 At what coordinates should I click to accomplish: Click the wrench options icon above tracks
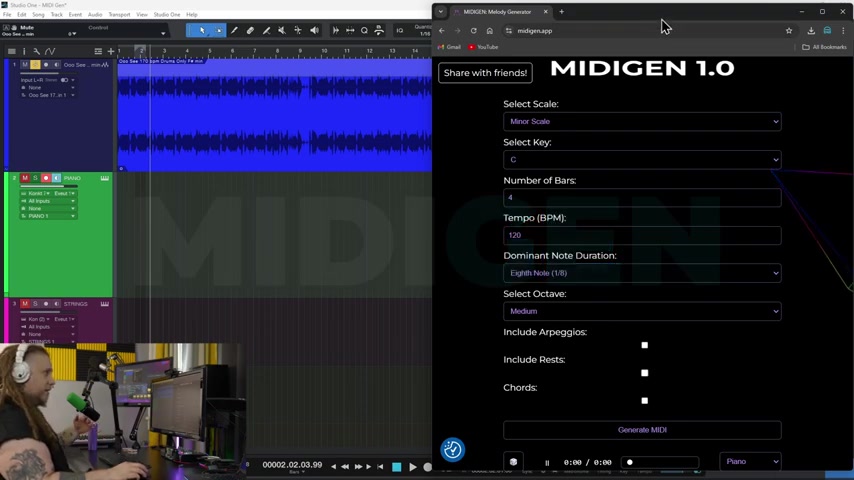(x=36, y=51)
